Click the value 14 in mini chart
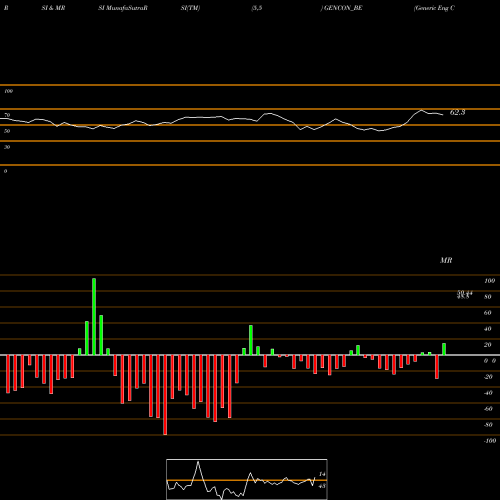This screenshot has width=500, height=500. click(322, 474)
